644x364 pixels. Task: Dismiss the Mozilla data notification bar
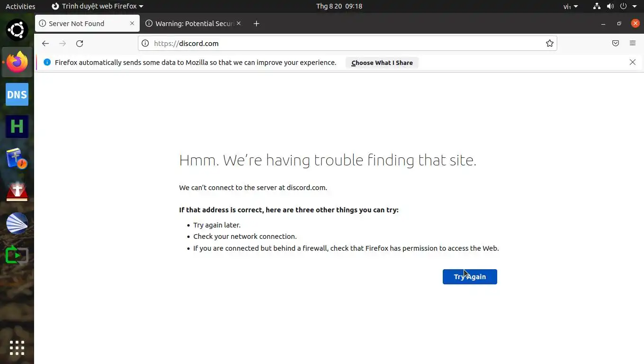[632, 62]
